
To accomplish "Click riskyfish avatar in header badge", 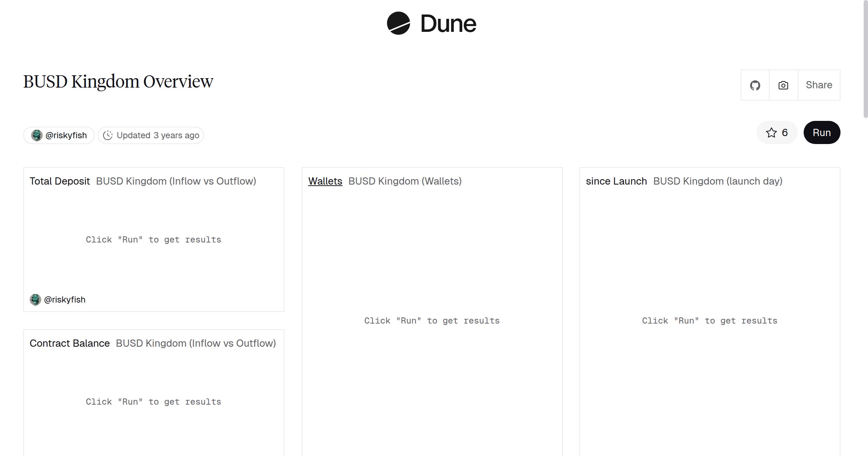I will click(x=37, y=135).
